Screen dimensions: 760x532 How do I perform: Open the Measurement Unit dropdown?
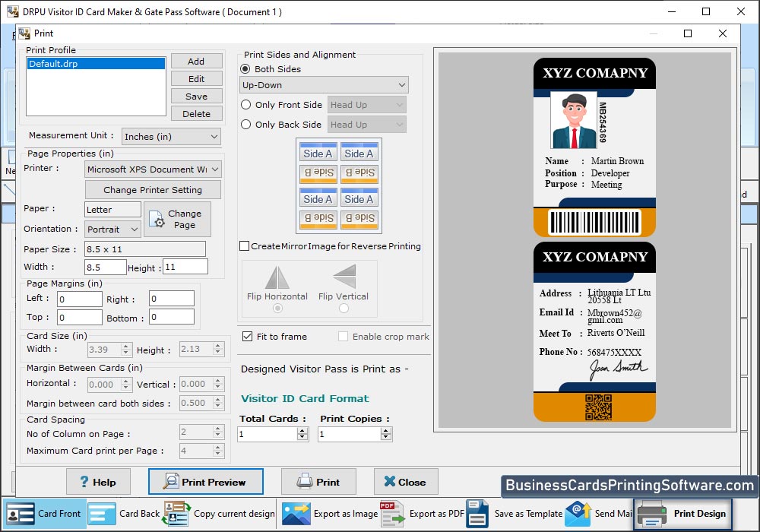click(x=171, y=137)
